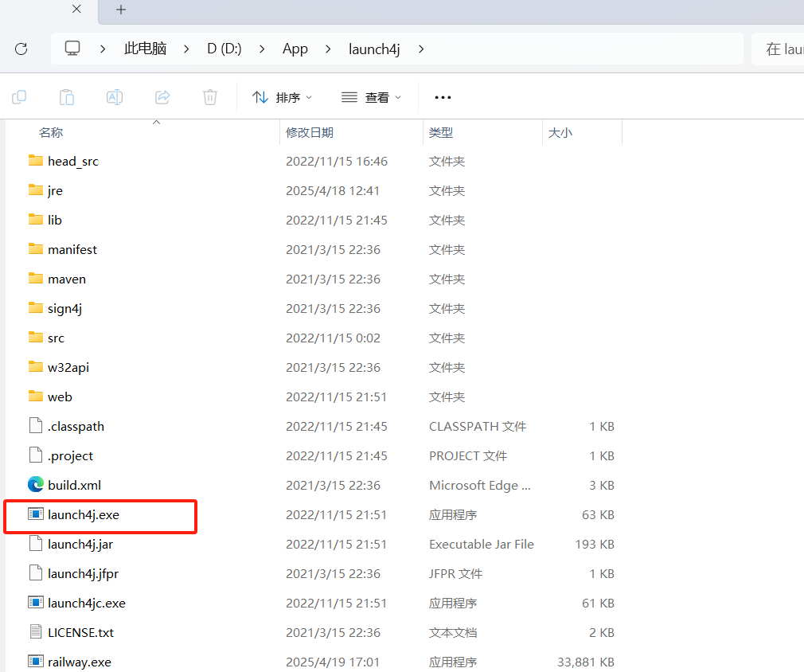Click the Delete trash icon
This screenshot has height=672, width=804.
coord(210,97)
